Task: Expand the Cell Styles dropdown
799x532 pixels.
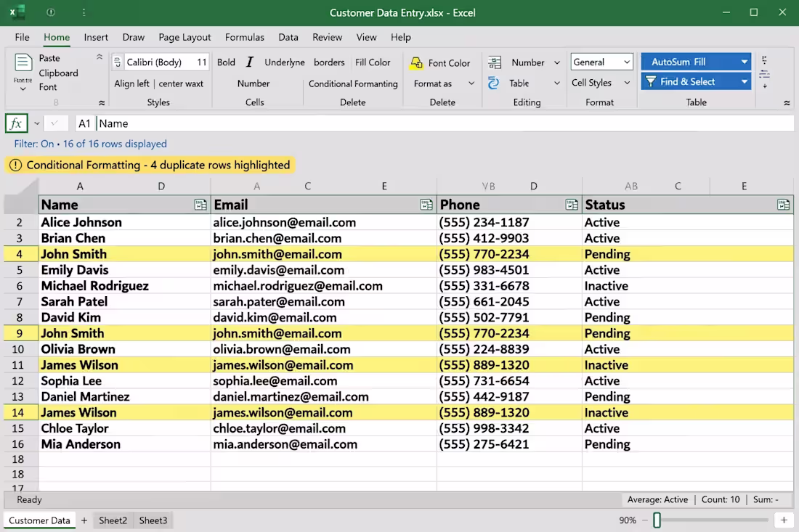Action: click(627, 83)
